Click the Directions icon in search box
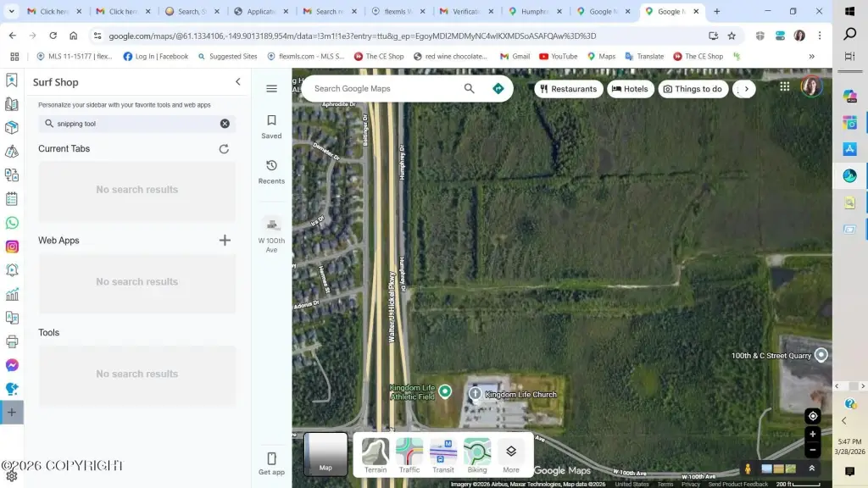Screen dimensions: 868x488 point(498,89)
